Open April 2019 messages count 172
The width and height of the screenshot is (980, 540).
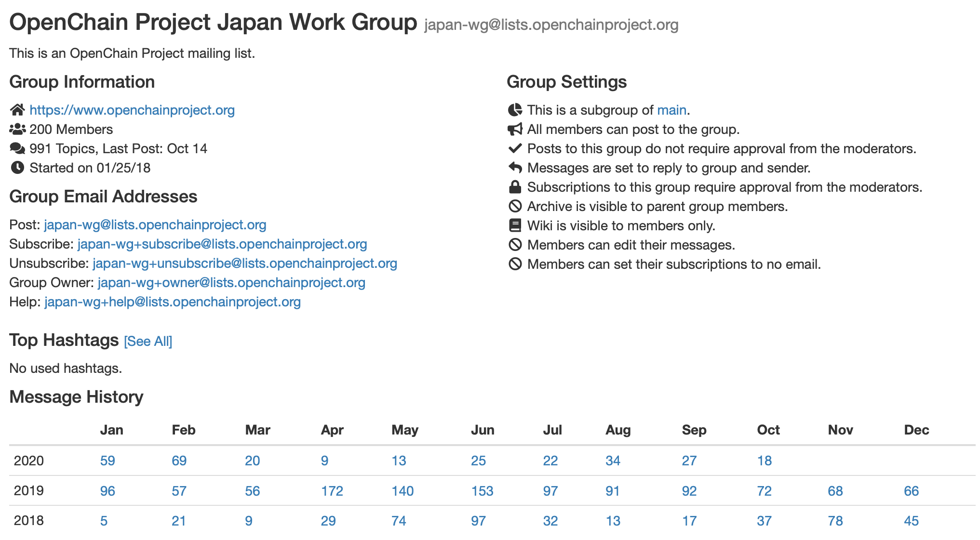[x=332, y=491]
